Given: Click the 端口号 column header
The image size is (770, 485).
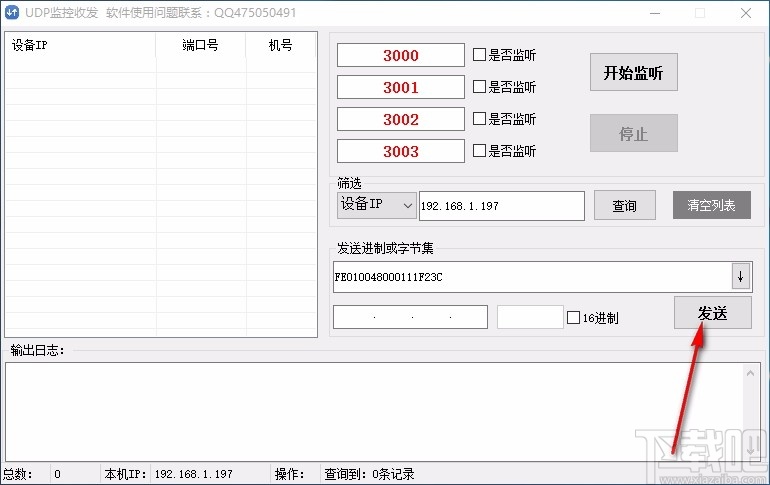Looking at the screenshot, I should (200, 46).
